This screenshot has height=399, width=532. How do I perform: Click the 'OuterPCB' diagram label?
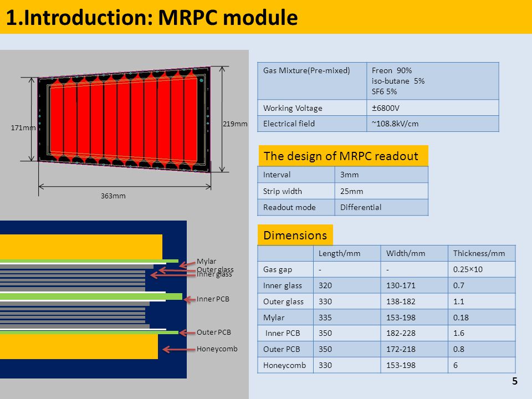pos(214,332)
